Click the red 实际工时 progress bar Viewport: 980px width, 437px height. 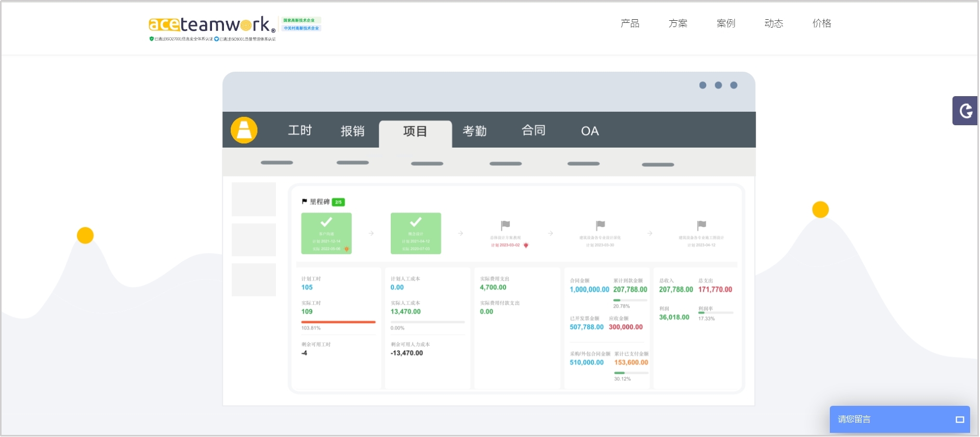(338, 322)
